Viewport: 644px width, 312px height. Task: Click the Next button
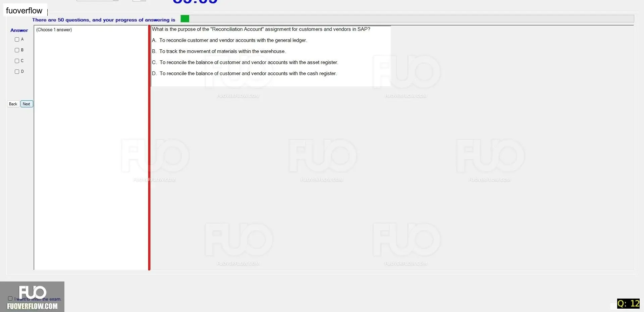click(26, 104)
